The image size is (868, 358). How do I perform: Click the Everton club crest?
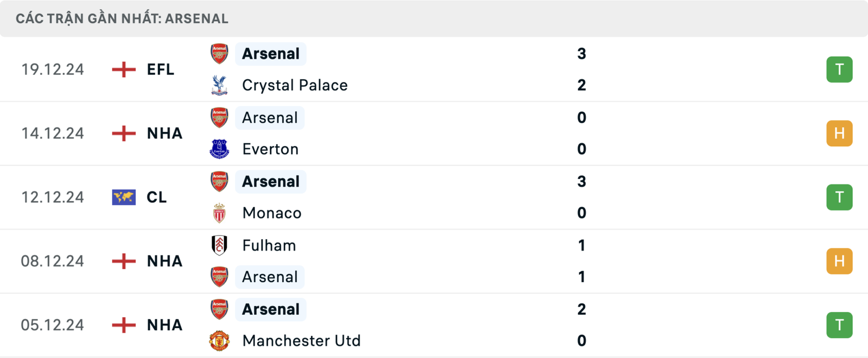219,149
